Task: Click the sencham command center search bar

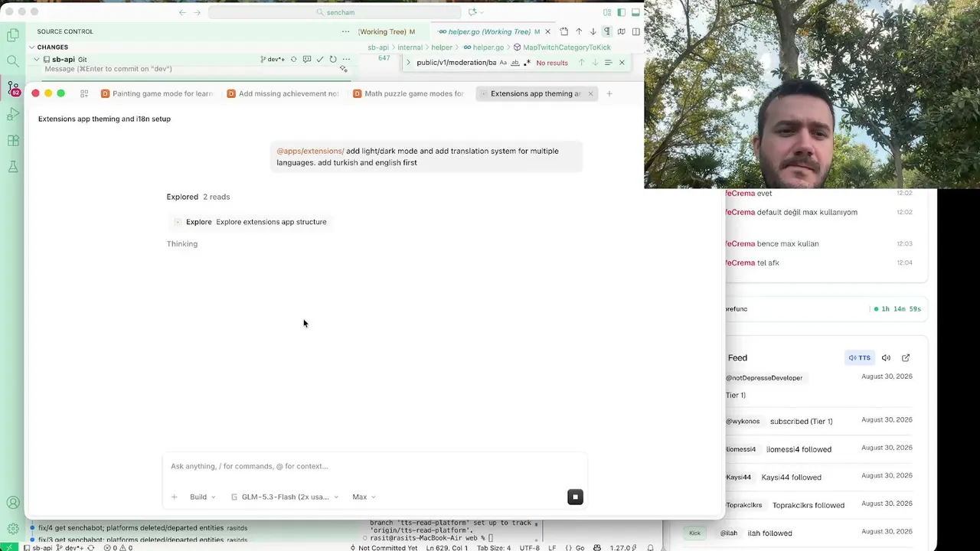Action: [335, 12]
